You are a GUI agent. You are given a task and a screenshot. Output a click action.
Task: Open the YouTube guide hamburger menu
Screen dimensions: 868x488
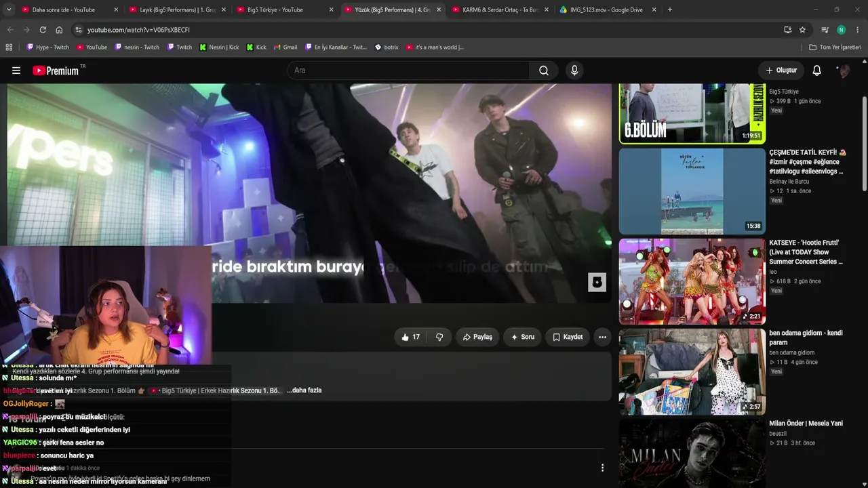[x=16, y=70]
